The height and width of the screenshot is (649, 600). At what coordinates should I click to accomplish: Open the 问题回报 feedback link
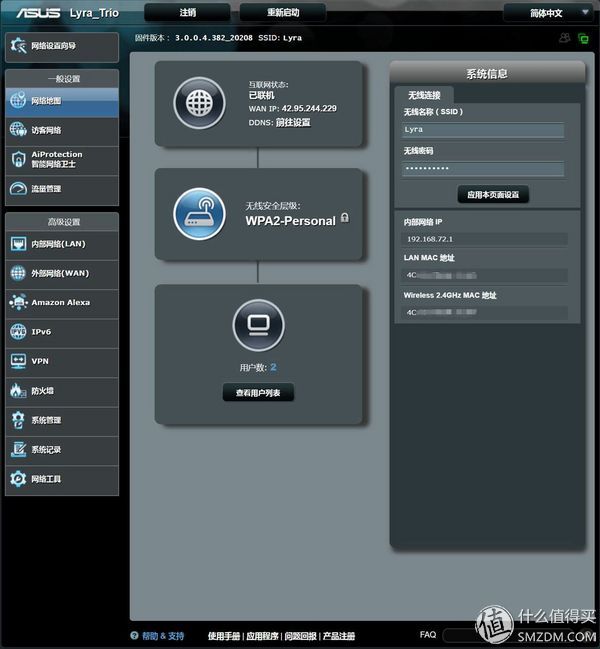tap(300, 636)
